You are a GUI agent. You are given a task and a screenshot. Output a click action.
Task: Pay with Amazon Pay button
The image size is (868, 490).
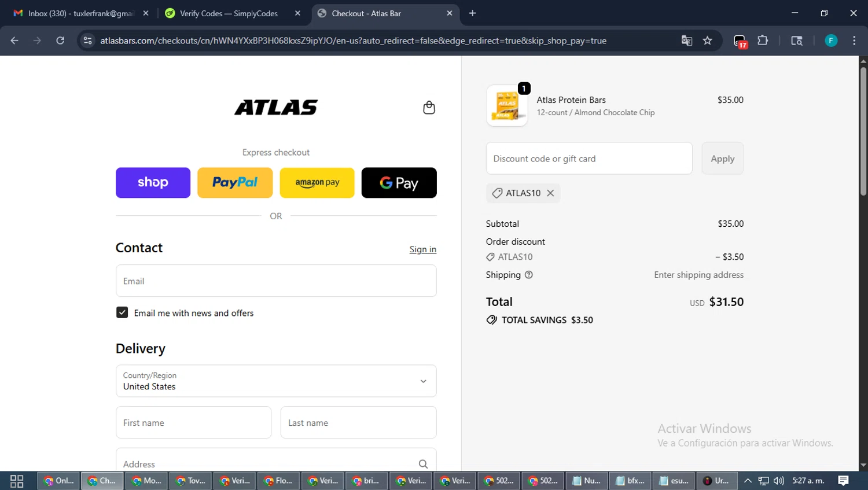tap(317, 183)
